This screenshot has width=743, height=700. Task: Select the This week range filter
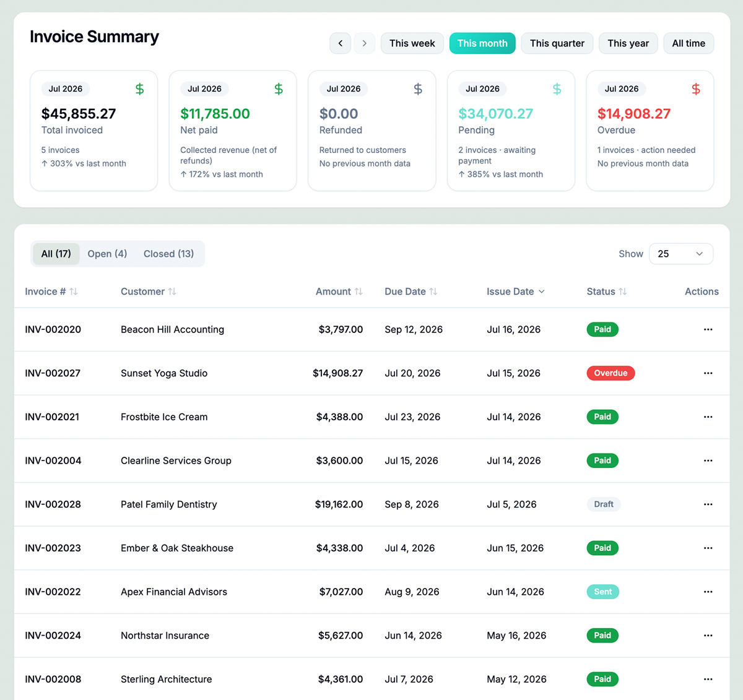(x=412, y=43)
